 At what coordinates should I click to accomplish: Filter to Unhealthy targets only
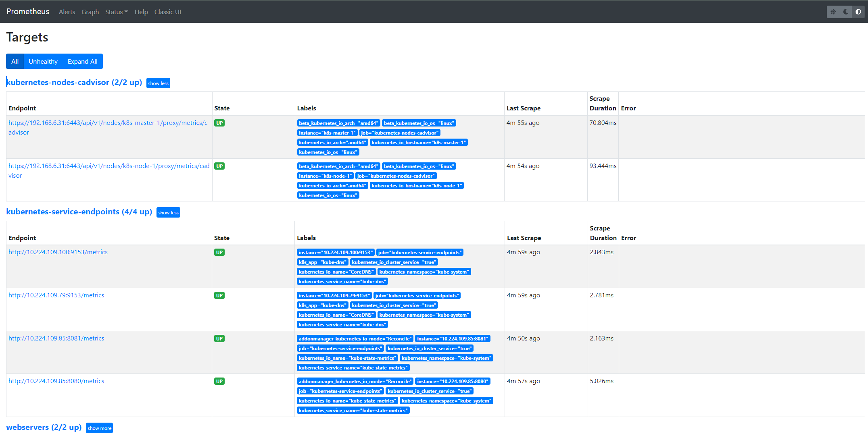pos(43,61)
